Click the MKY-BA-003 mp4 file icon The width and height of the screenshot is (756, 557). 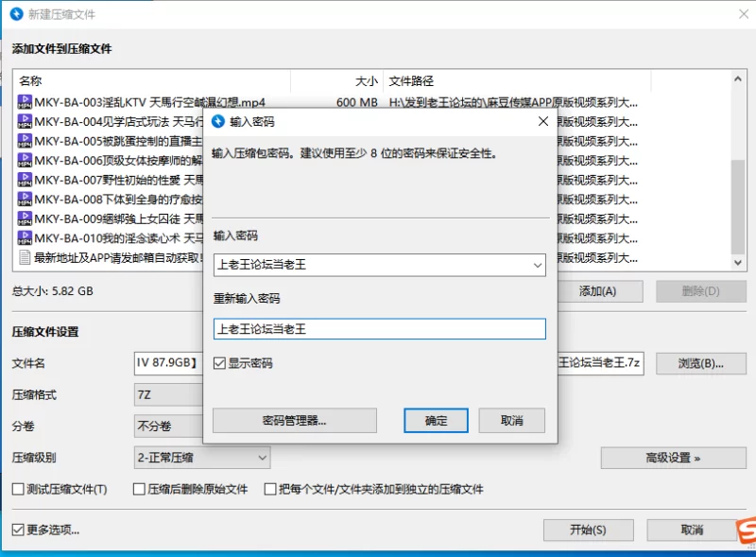[x=25, y=102]
